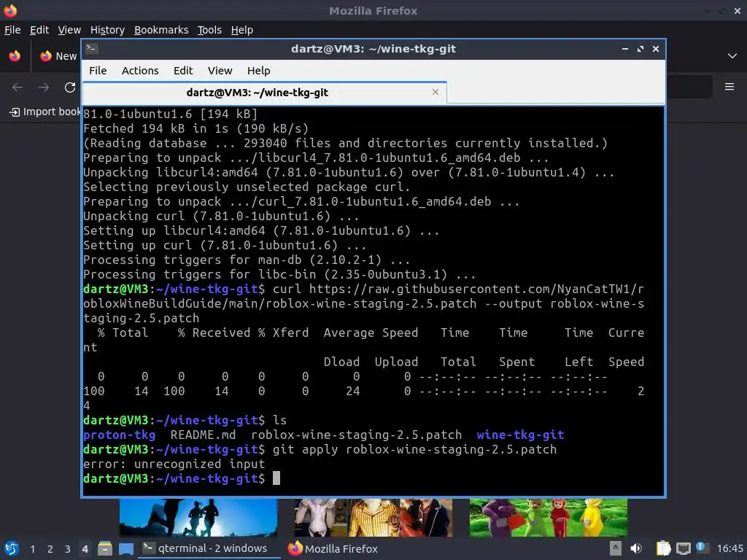747x560 pixels.
Task: Open the terminal Edit menu
Action: click(x=183, y=71)
